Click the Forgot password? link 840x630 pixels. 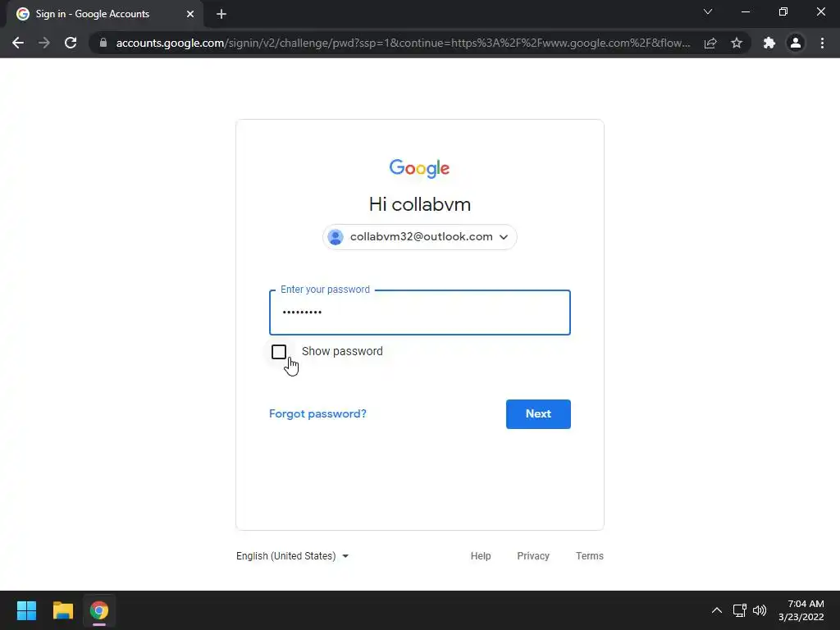(x=317, y=413)
